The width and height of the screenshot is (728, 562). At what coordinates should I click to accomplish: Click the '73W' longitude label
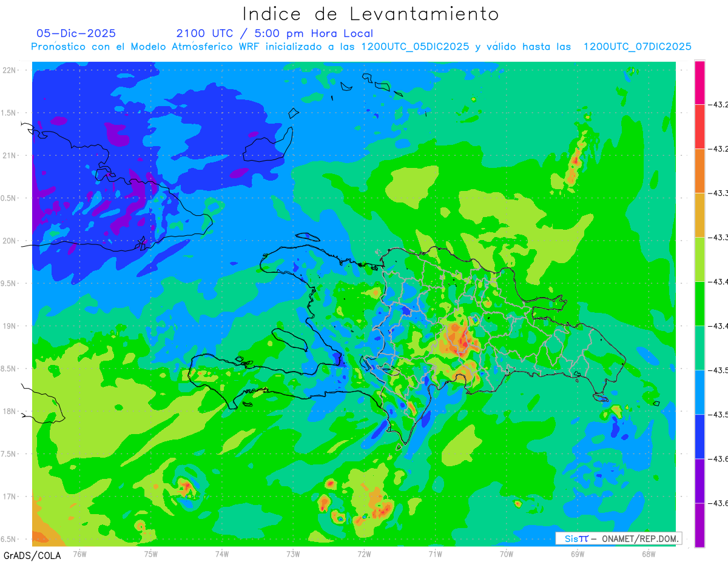pos(293,554)
